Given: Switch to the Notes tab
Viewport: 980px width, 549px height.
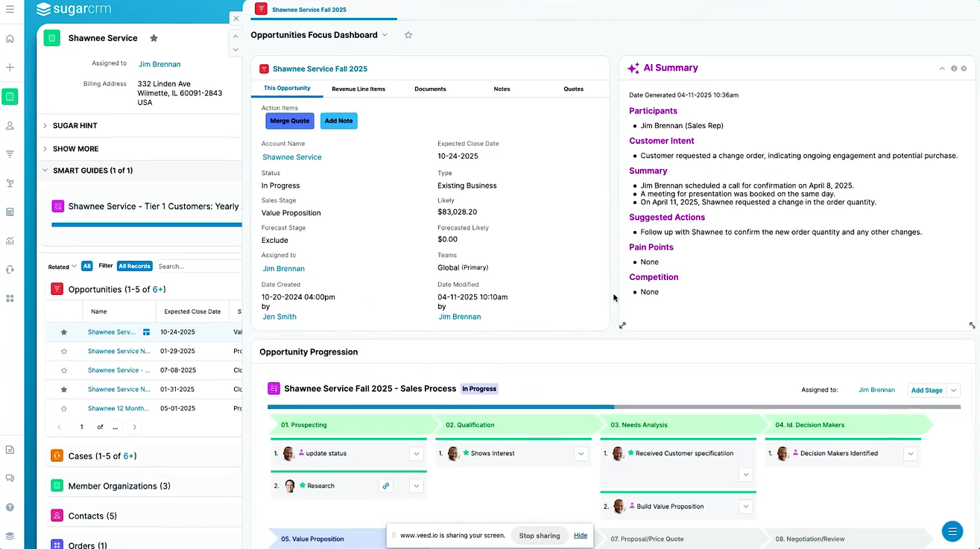Looking at the screenshot, I should click(x=502, y=89).
